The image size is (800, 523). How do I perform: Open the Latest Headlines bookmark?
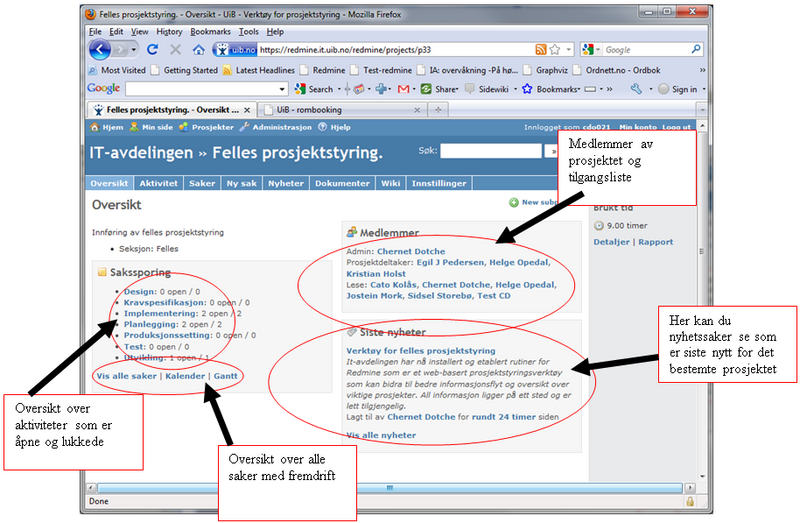(259, 70)
